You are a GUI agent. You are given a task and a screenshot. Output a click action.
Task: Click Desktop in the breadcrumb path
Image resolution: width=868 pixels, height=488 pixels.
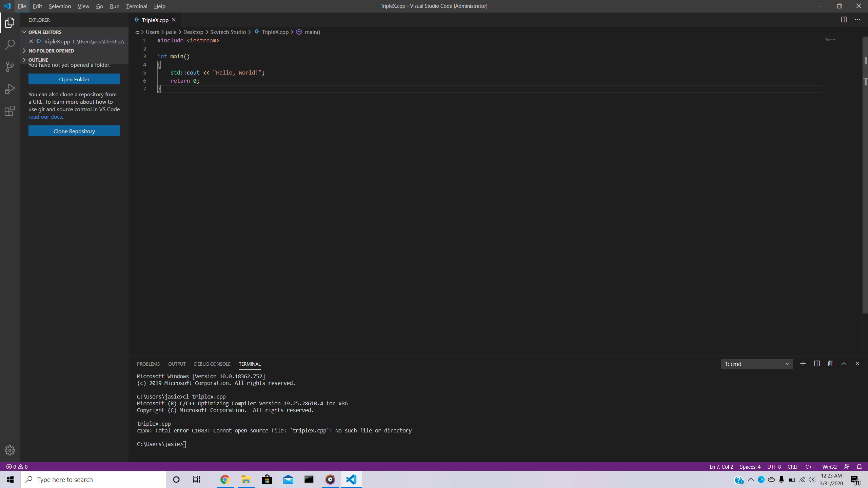pos(193,32)
